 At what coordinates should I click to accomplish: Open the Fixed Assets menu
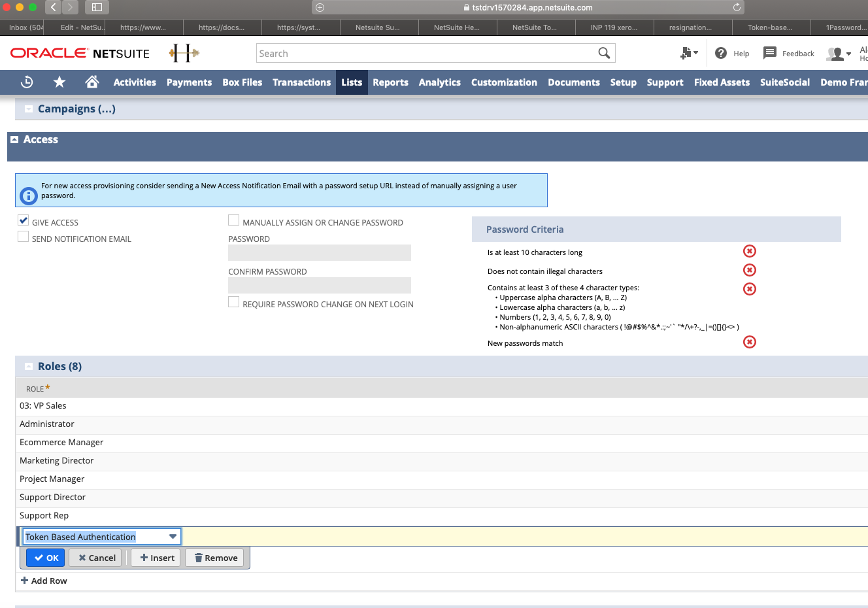coord(722,82)
